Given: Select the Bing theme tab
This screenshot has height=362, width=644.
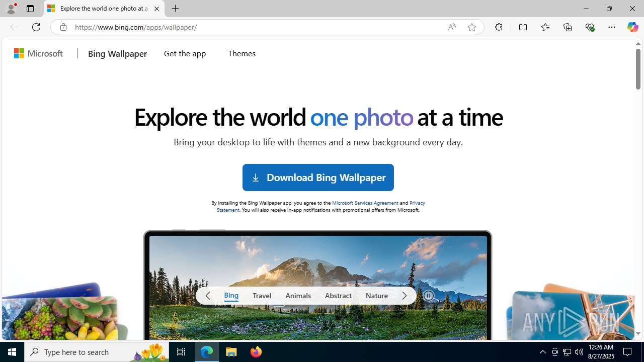Looking at the screenshot, I should [231, 295].
